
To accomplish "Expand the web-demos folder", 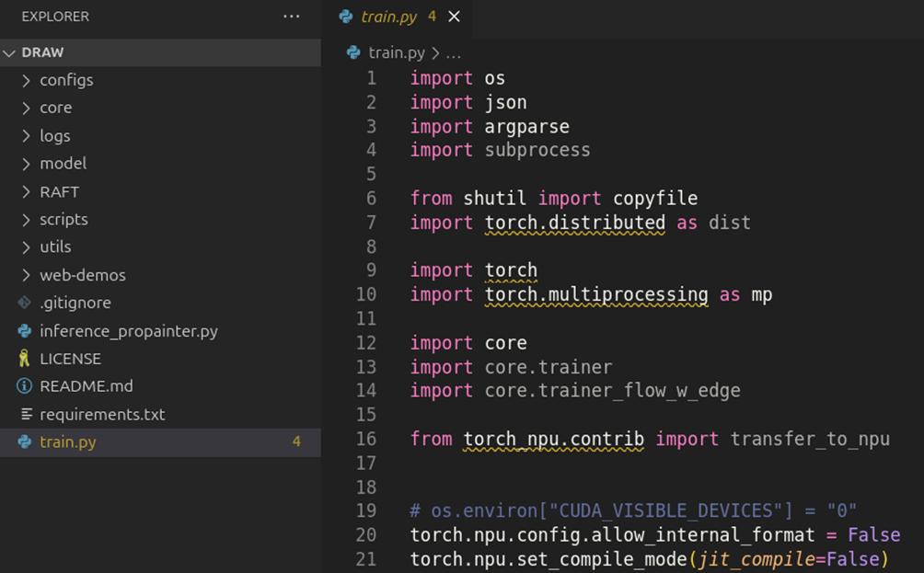I will click(26, 275).
